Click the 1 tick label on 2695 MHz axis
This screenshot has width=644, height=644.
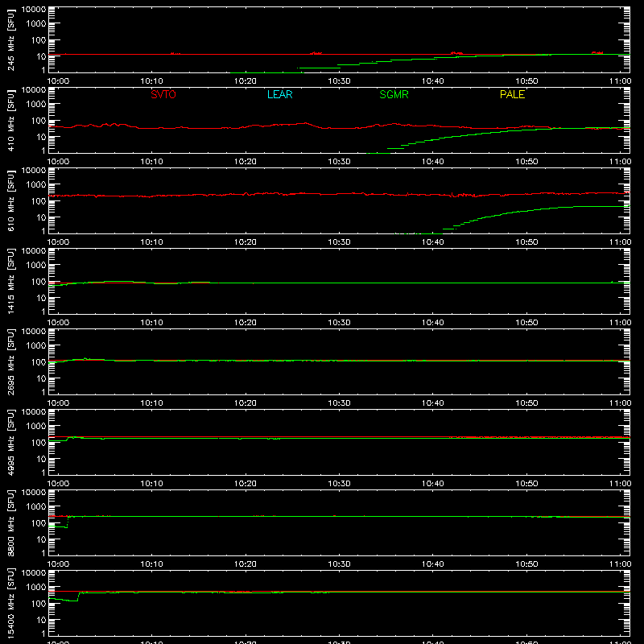43,392
